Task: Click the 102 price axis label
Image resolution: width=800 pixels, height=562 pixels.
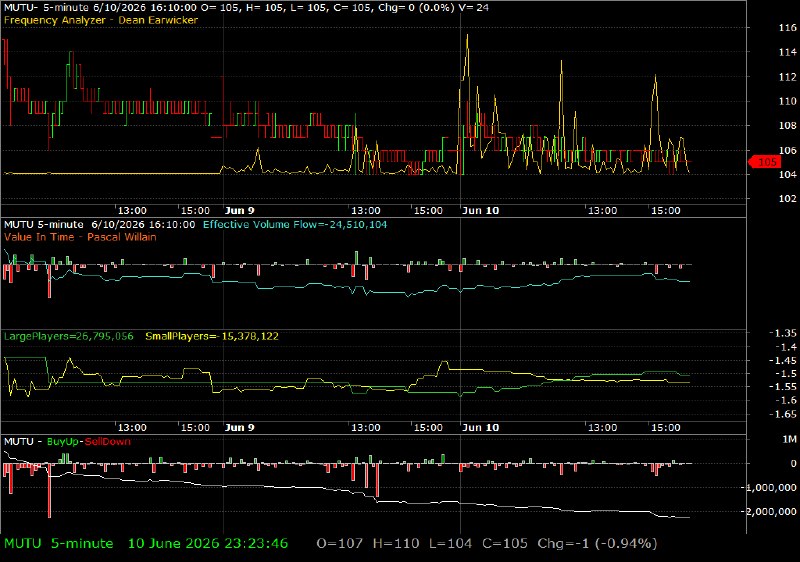Action: pyautogui.click(x=787, y=199)
